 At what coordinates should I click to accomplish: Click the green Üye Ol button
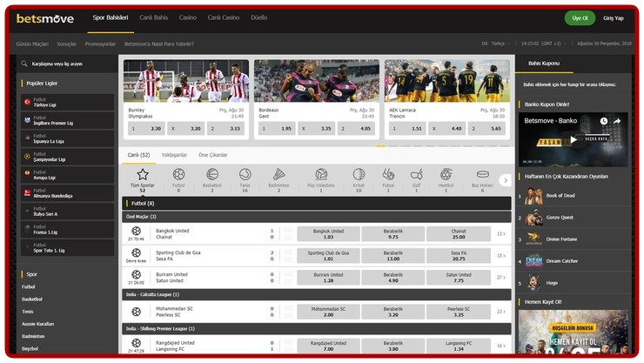click(579, 18)
